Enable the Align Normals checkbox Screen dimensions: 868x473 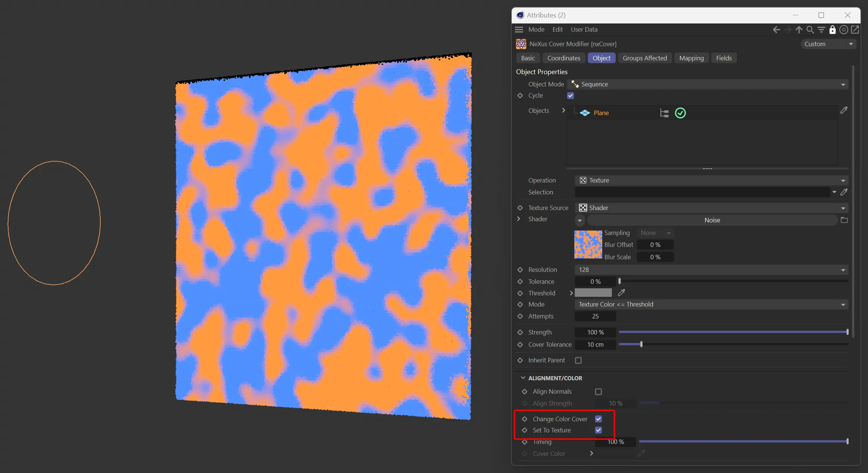click(598, 391)
